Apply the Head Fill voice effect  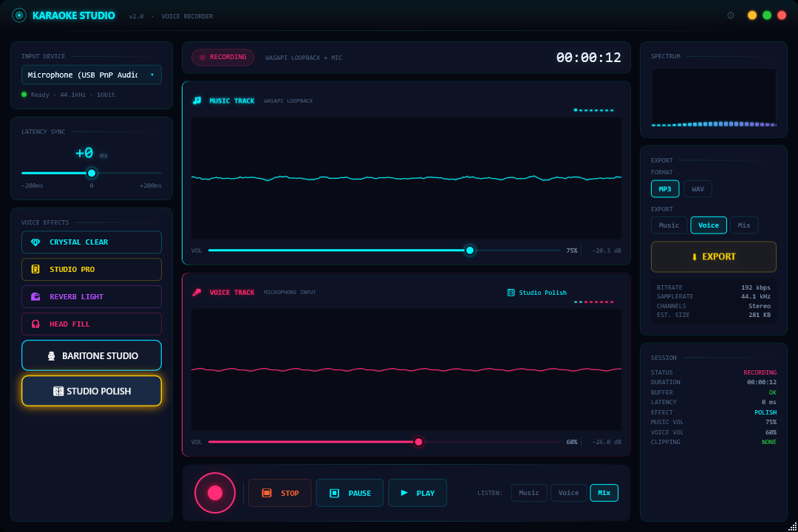click(92, 324)
